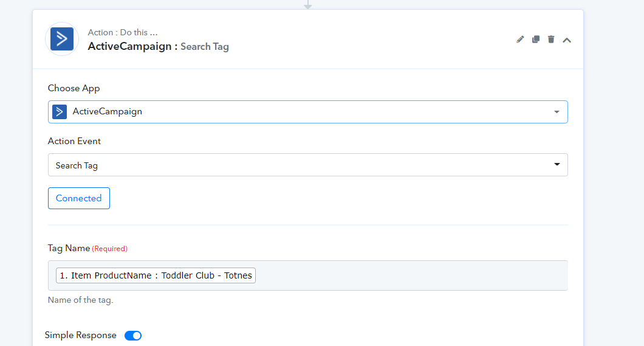
Task: Collapse the action step with the chevron
Action: tap(567, 40)
